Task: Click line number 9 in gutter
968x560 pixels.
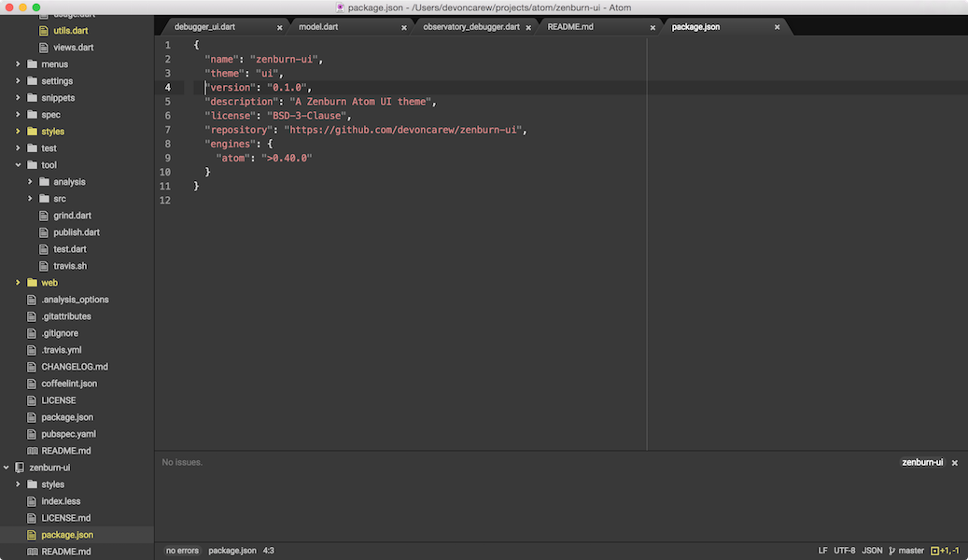Action: [x=167, y=158]
